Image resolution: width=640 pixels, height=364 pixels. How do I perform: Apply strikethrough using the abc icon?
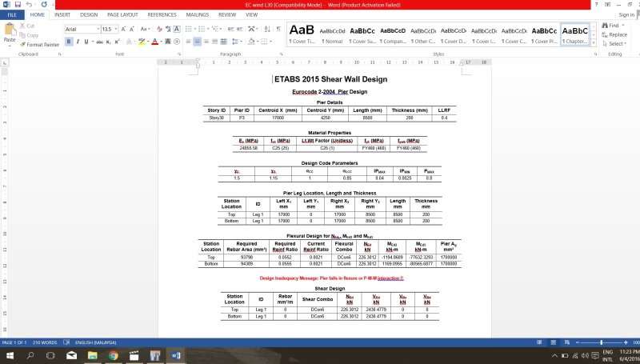pos(99,42)
